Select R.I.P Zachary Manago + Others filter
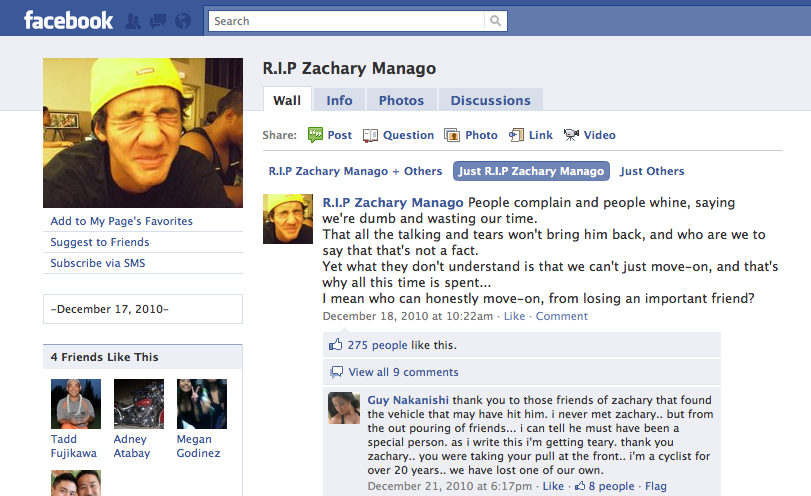The width and height of the screenshot is (811, 496). click(355, 171)
